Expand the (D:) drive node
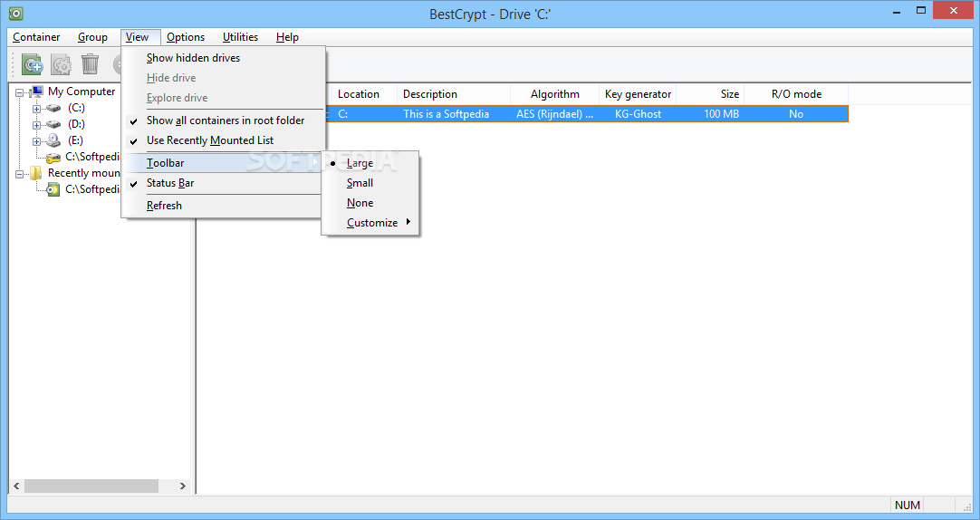980x520 pixels. [37, 125]
